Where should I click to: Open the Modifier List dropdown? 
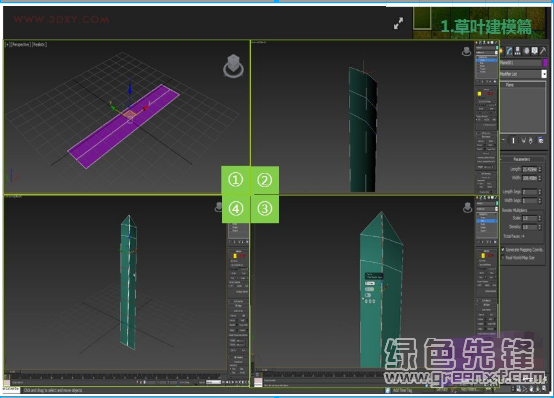(x=544, y=74)
